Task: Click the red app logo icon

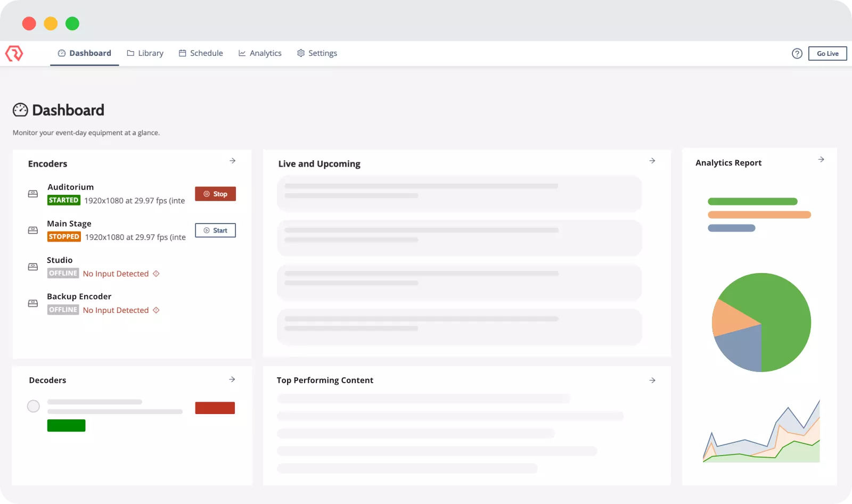Action: point(14,53)
